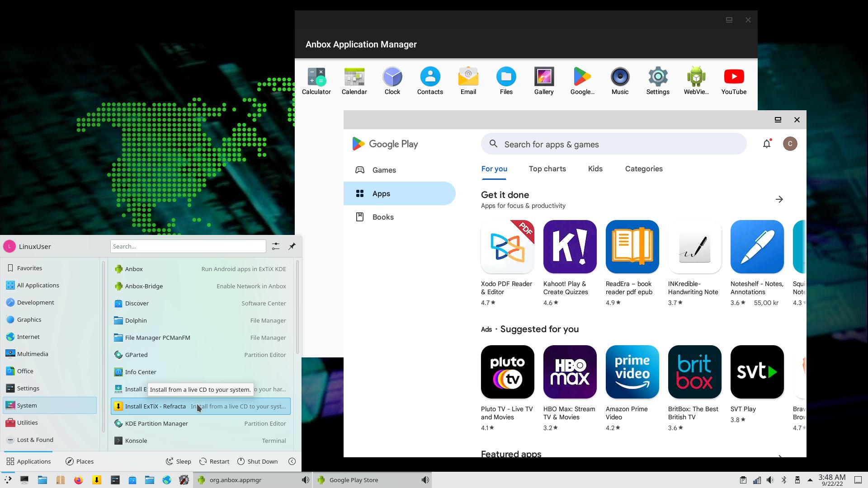Screen dimensions: 868x488
Task: Expand the Get it done section arrow
Action: click(779, 199)
